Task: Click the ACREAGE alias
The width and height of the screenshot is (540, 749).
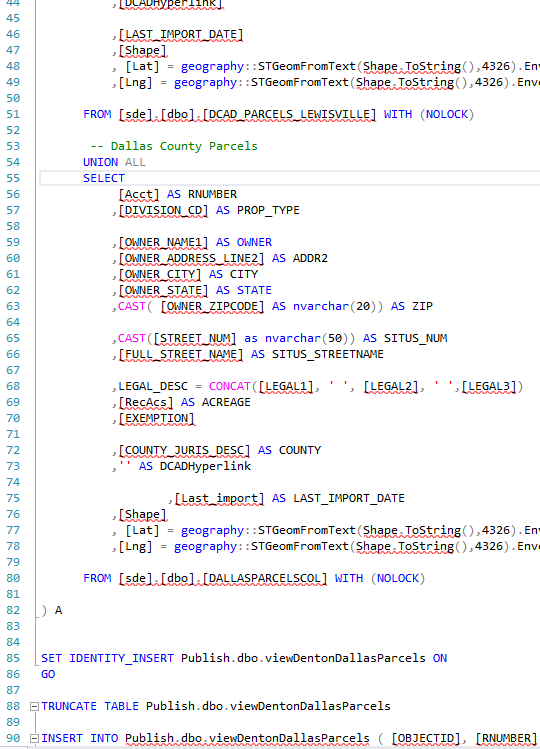Action: pyautogui.click(x=226, y=403)
